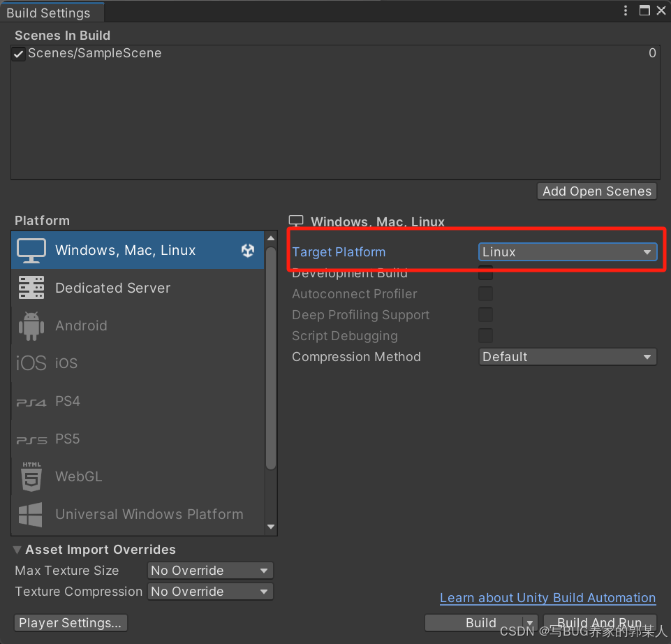671x644 pixels.
Task: Toggle the Development Build checkbox
Action: click(x=486, y=273)
